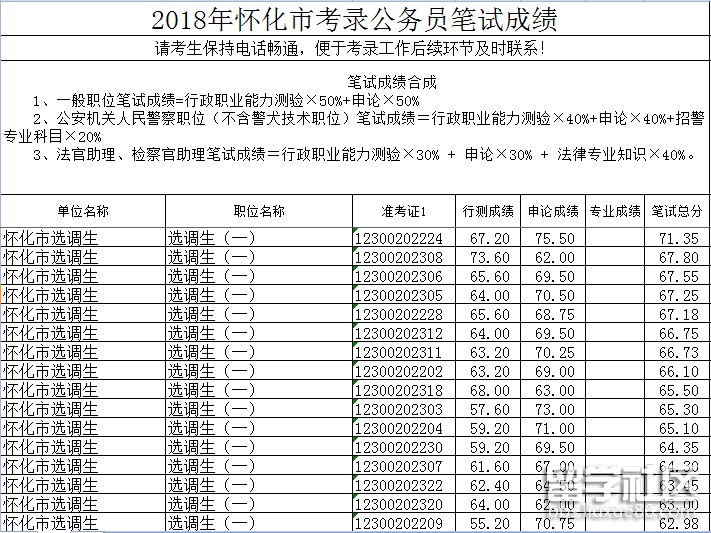Viewport: 711px width, 533px height.
Task: Click the 申论成绩 header cell
Action: 553,211
